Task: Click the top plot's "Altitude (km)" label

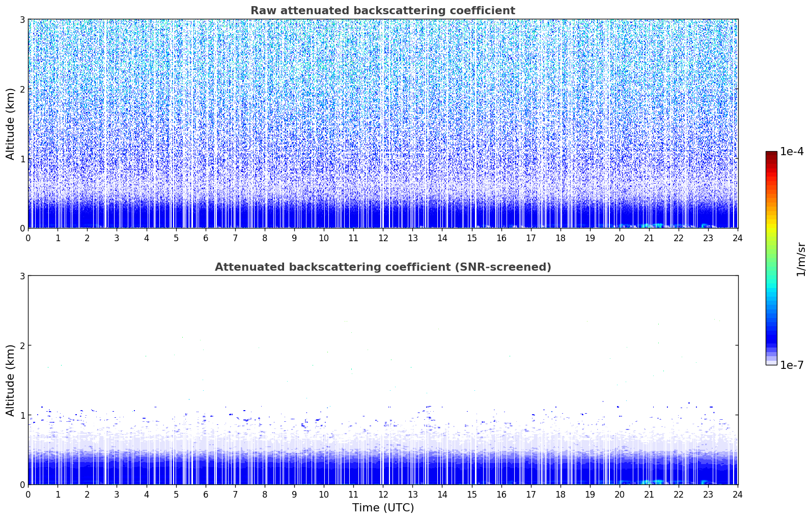Action: pos(10,124)
